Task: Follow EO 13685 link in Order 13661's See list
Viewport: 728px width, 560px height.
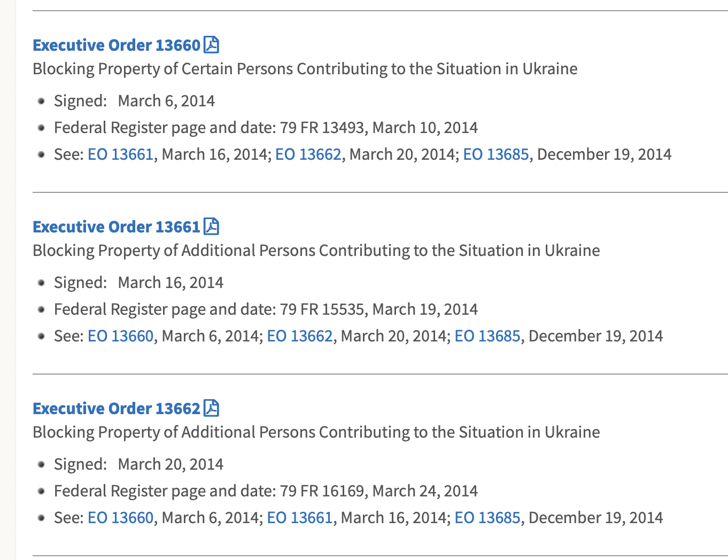Action: (x=487, y=336)
